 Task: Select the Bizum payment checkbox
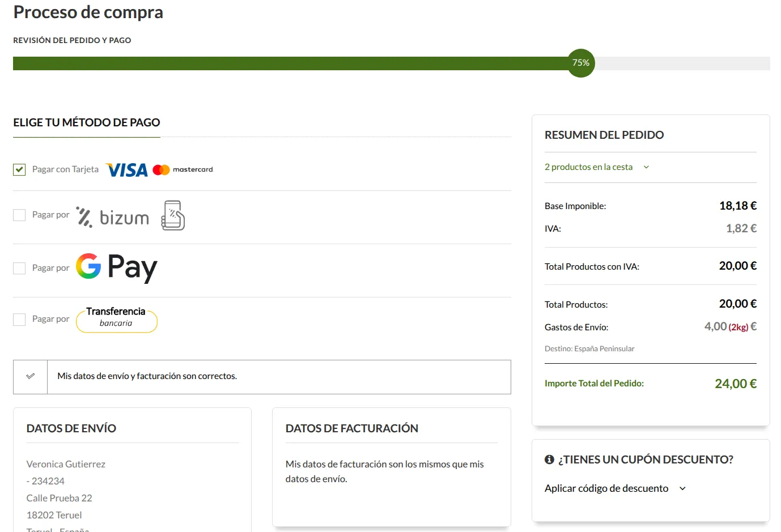point(19,215)
